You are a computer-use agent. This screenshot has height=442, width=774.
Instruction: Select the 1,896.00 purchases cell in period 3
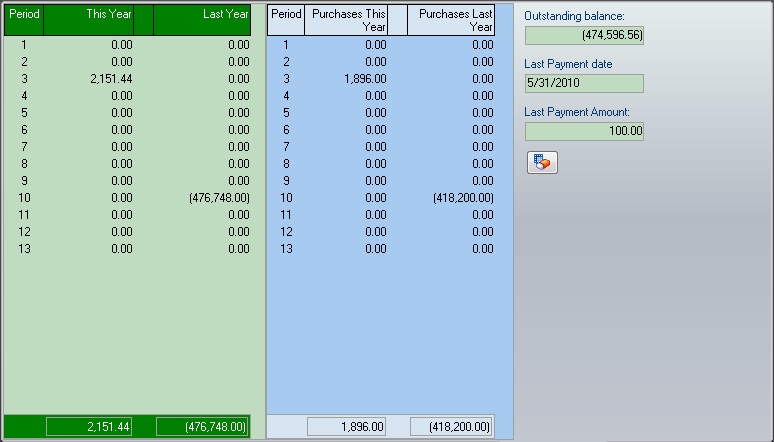[x=365, y=79]
